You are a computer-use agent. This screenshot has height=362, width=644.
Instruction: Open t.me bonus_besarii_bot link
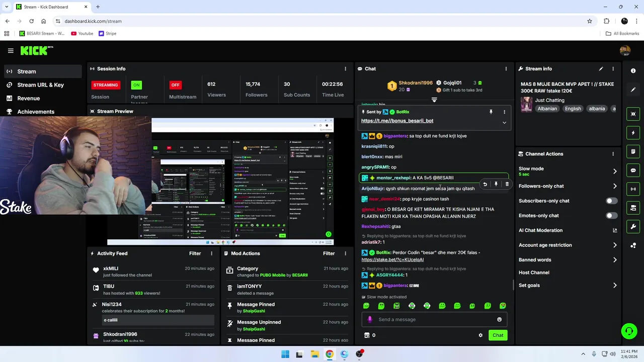[x=397, y=121]
